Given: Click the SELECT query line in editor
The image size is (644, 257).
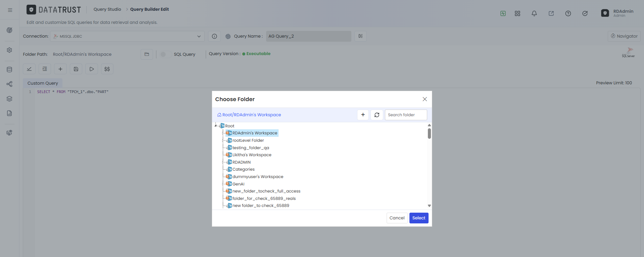Looking at the screenshot, I should pyautogui.click(x=73, y=92).
